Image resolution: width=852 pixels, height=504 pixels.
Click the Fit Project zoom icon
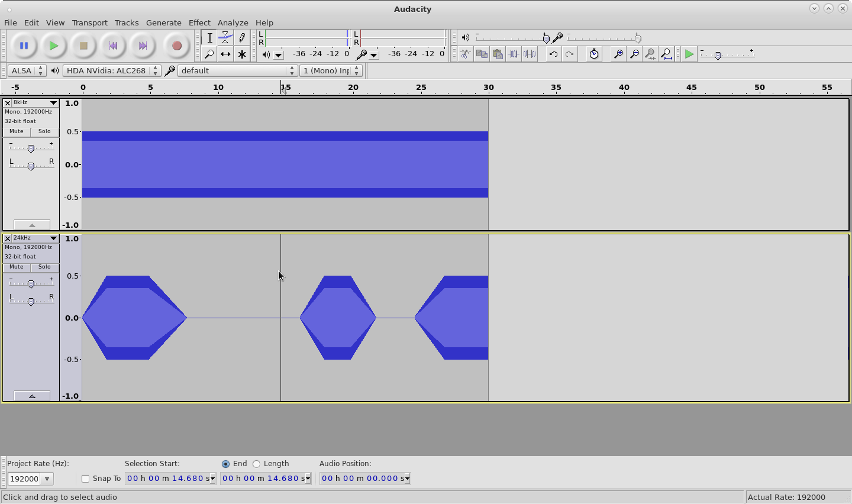[x=666, y=54]
